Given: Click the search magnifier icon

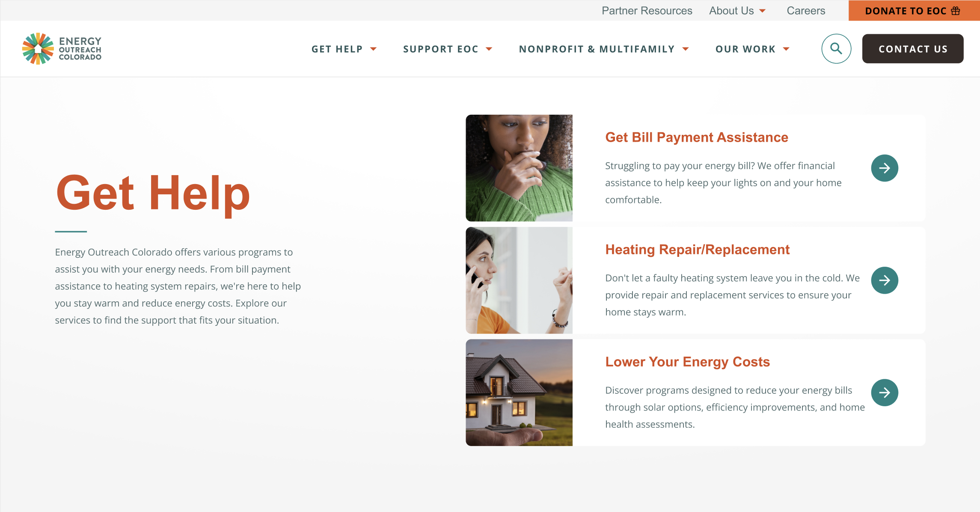Looking at the screenshot, I should click(x=836, y=49).
